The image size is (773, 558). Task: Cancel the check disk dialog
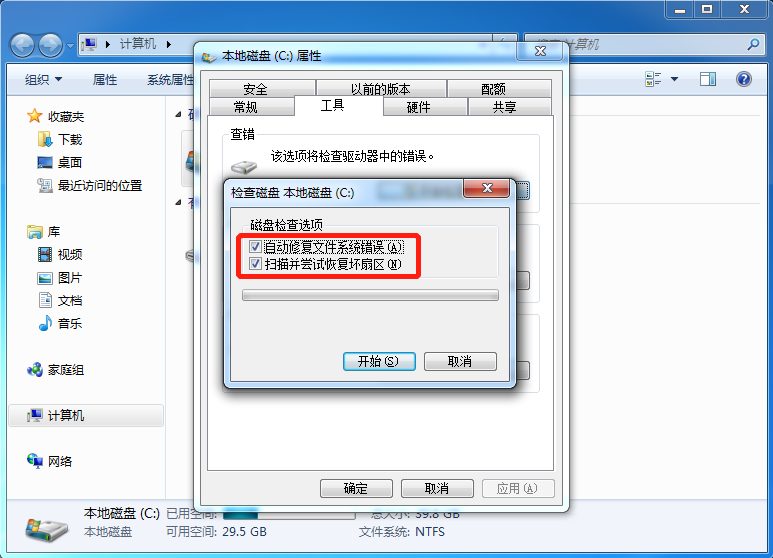(460, 361)
